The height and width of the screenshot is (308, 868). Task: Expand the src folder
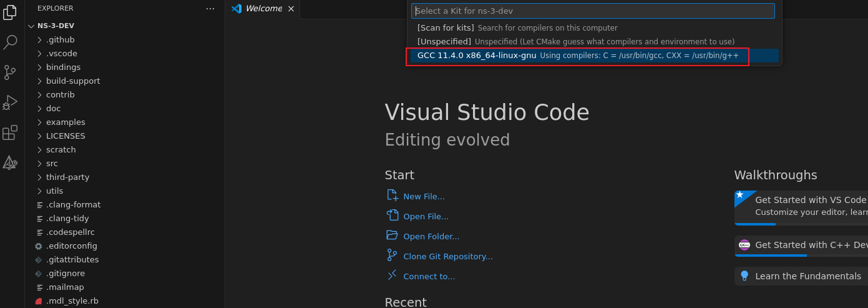coord(39,164)
